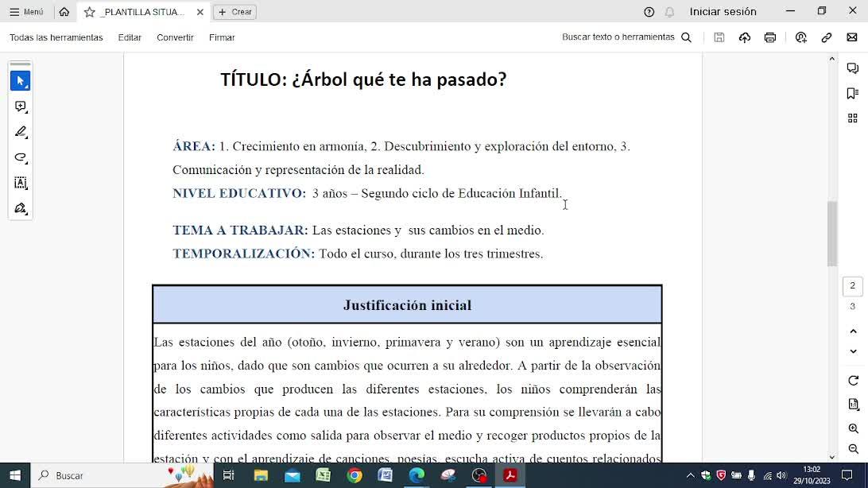Click the search magnifier icon
The width and height of the screenshot is (868, 488).
point(687,37)
